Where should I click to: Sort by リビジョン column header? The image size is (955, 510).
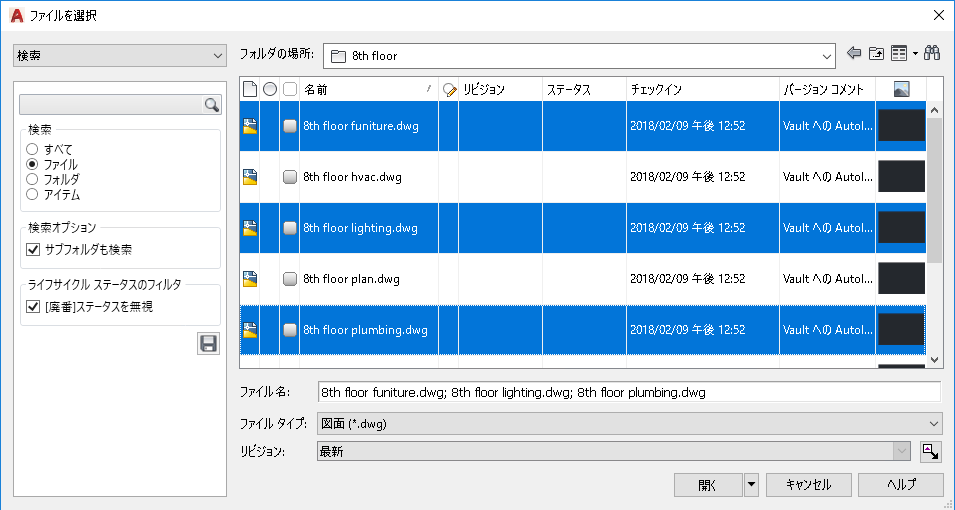click(x=500, y=90)
